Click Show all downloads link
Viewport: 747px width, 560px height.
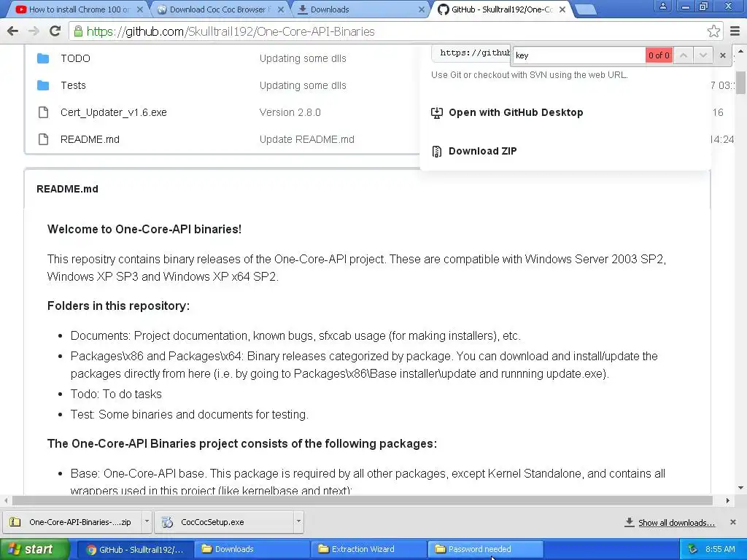point(676,523)
